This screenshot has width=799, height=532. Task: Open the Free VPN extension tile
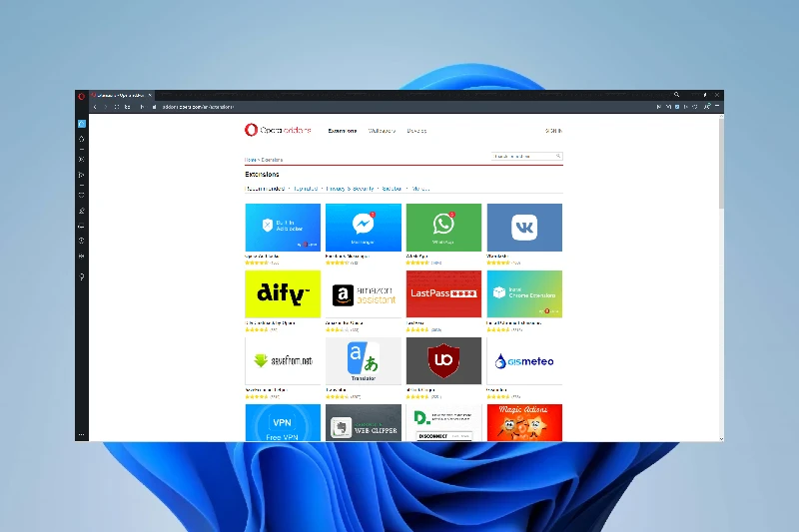click(283, 422)
